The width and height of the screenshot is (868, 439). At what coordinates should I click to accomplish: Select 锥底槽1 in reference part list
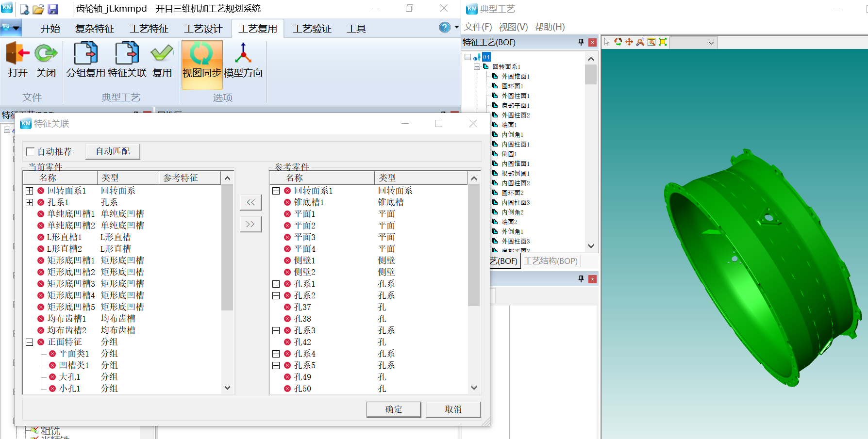[x=309, y=202]
